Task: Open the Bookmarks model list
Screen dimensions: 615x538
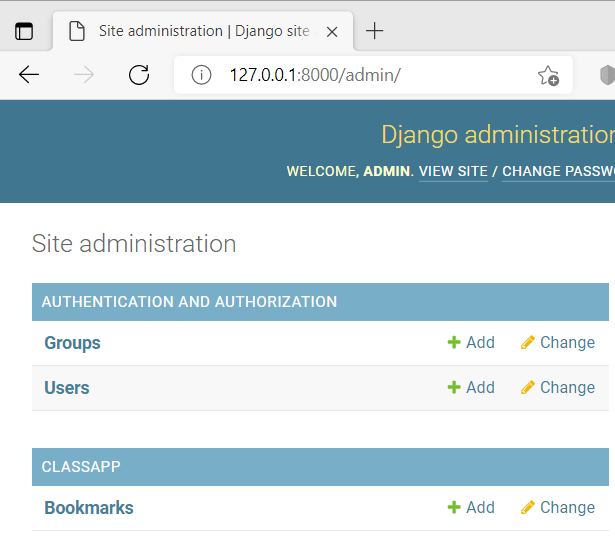Action: point(89,508)
